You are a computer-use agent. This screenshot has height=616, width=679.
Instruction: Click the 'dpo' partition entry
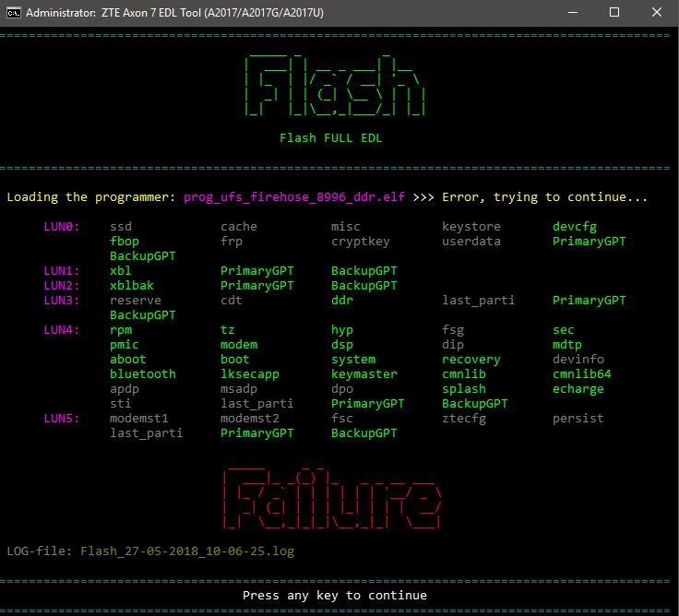point(342,389)
